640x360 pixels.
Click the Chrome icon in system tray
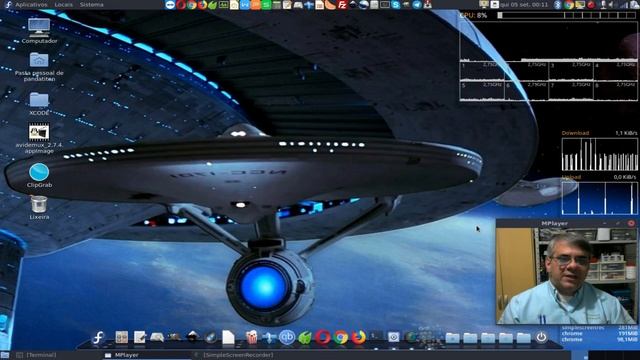coord(569,4)
